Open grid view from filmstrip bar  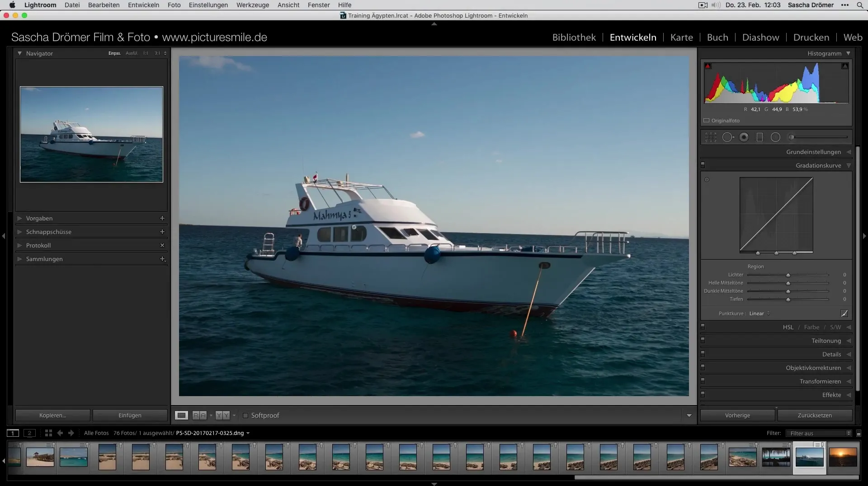(48, 433)
